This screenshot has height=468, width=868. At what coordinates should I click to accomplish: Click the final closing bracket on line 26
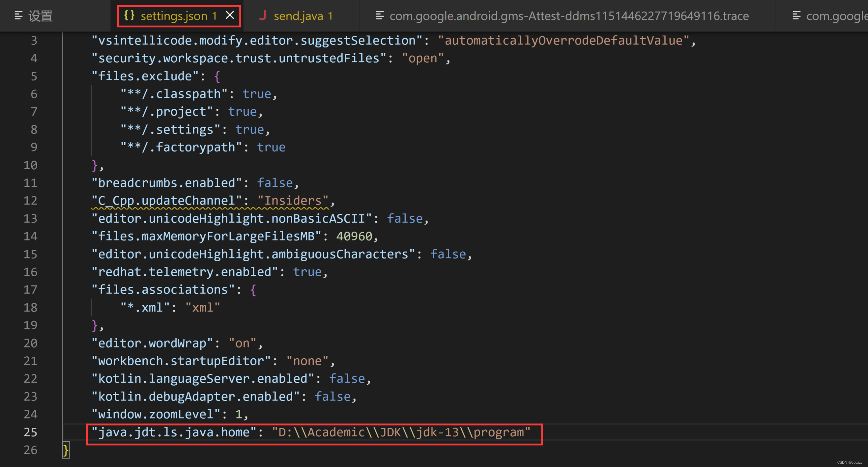(x=66, y=451)
